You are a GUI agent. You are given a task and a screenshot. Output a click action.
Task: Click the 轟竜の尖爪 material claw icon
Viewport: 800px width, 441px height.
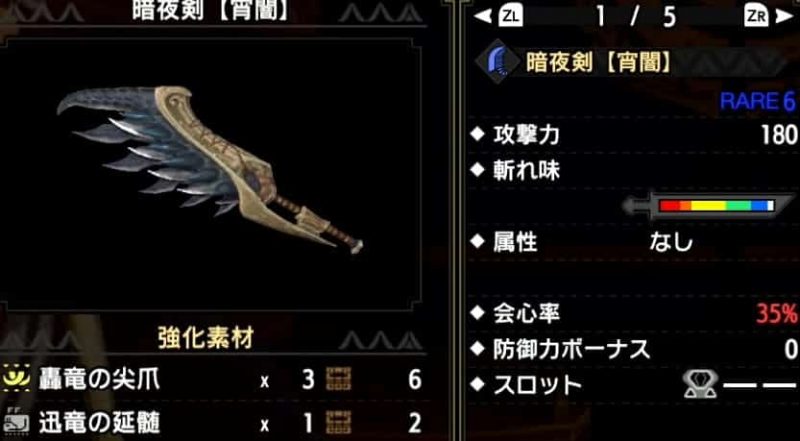point(17,380)
